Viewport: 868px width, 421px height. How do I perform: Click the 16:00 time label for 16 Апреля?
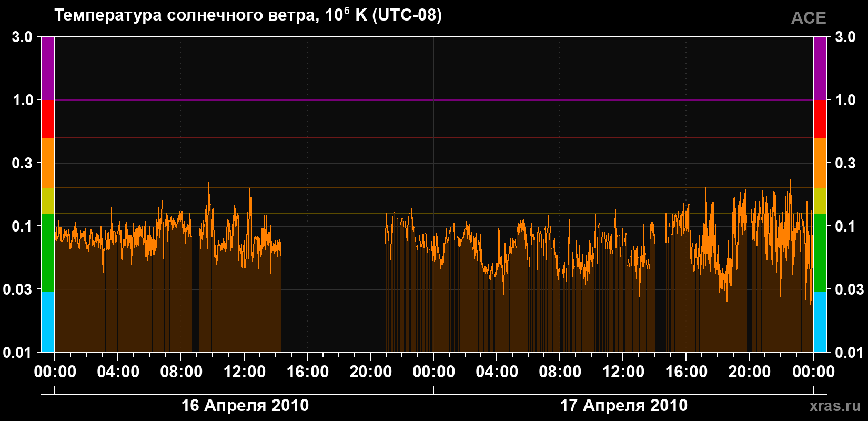click(x=308, y=372)
